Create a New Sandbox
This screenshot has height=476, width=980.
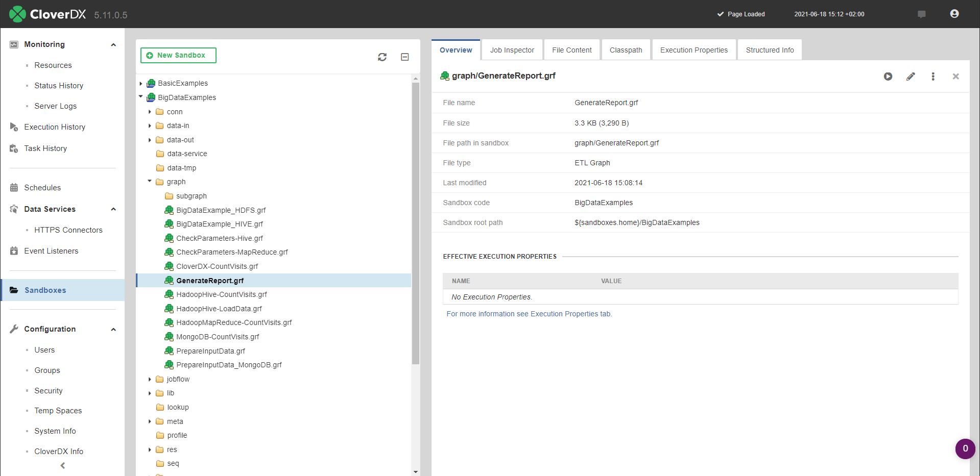pos(178,55)
